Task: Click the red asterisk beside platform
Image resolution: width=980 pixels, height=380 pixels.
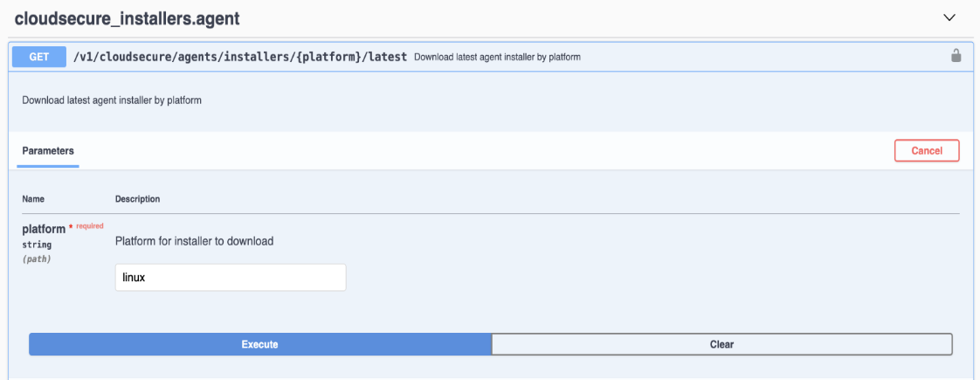Action: coord(71,227)
